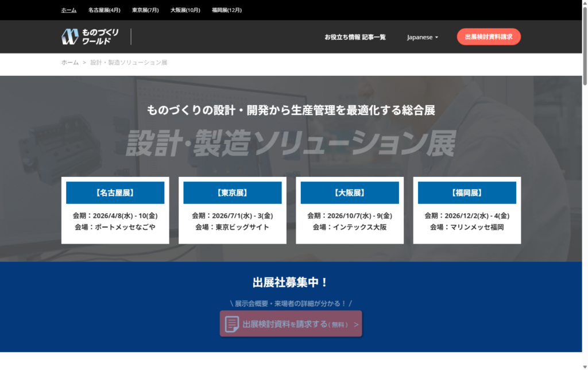Select the 【名古屋展】 blue card header
Image resolution: width=588 pixels, height=370 pixels.
pyautogui.click(x=115, y=192)
